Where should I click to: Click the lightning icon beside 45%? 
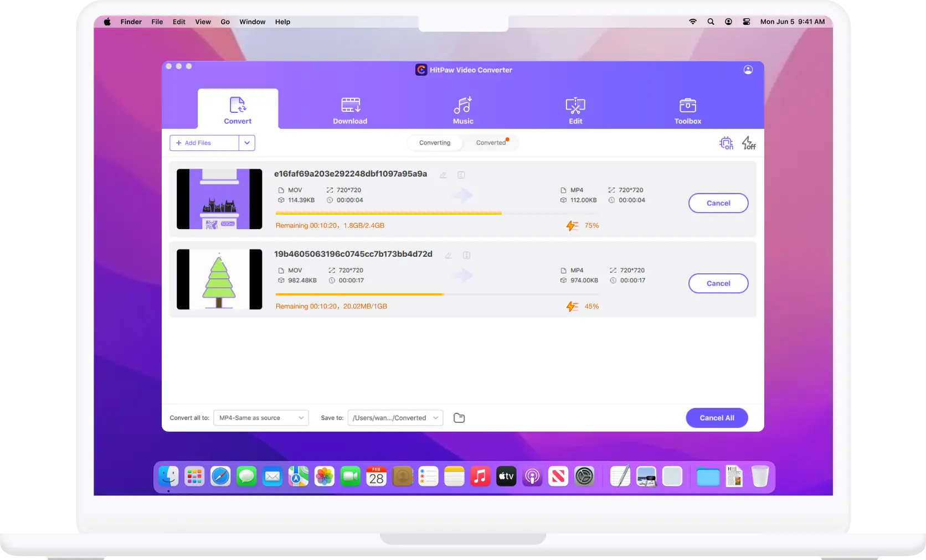point(572,307)
